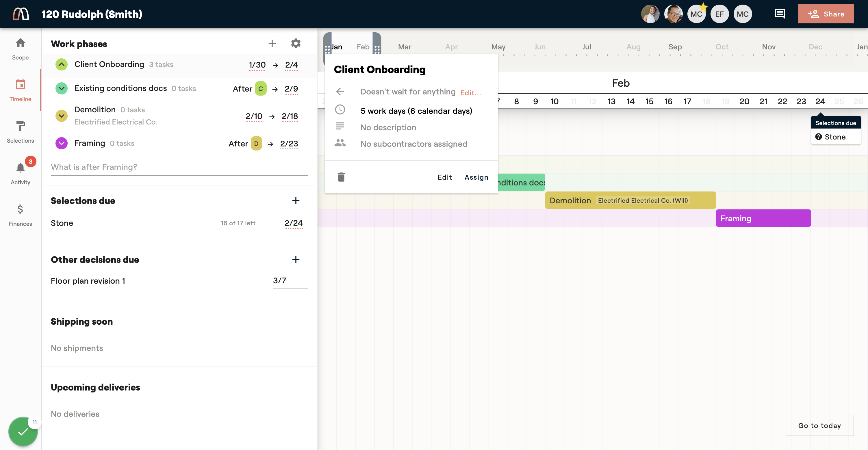868x450 pixels.
Task: Click Assign in Client Onboarding popup
Action: [476, 177]
